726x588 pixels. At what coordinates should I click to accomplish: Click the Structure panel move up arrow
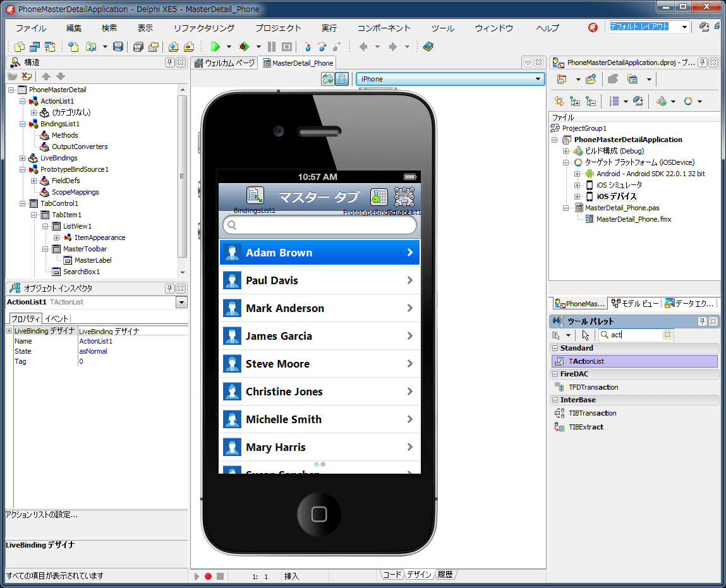click(46, 76)
